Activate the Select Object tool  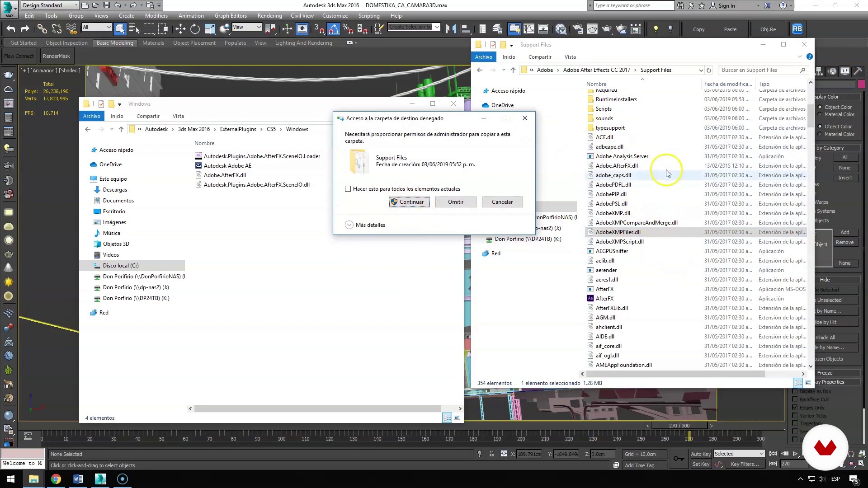click(x=120, y=29)
